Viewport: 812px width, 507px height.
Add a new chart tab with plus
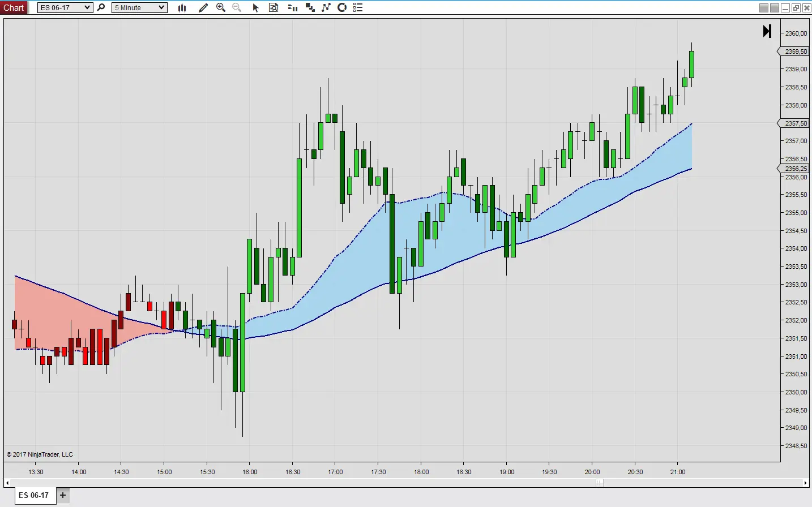click(x=63, y=495)
